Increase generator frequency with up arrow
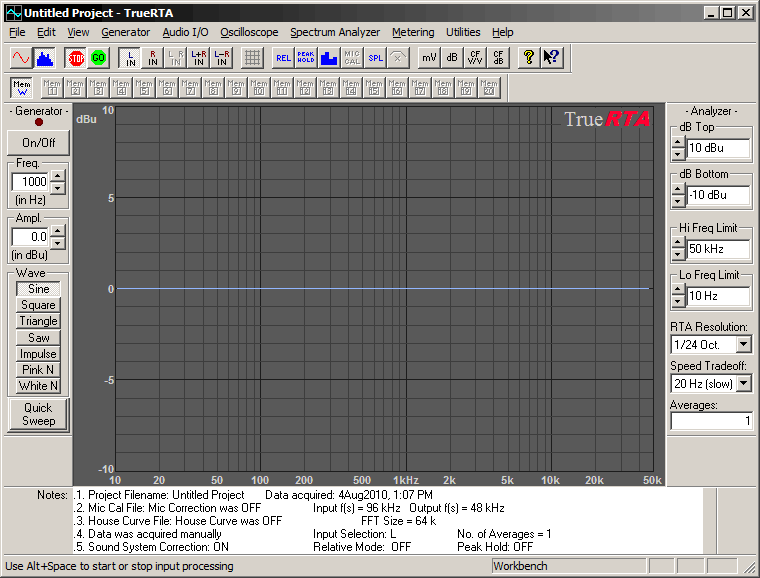 [x=57, y=176]
